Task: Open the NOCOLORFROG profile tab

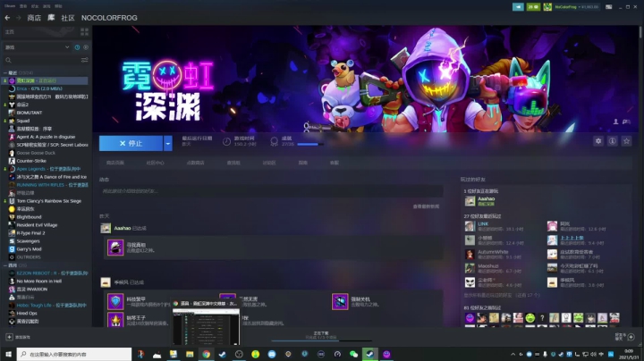Action: (x=109, y=18)
